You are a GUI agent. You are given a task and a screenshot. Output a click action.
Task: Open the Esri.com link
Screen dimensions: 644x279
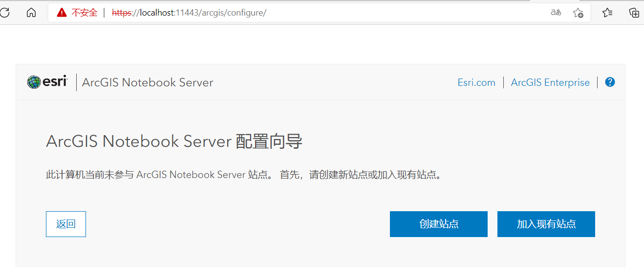click(476, 82)
